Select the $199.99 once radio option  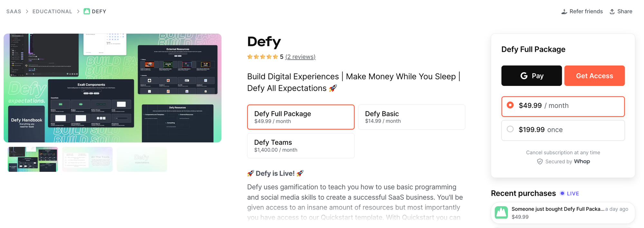tap(510, 129)
